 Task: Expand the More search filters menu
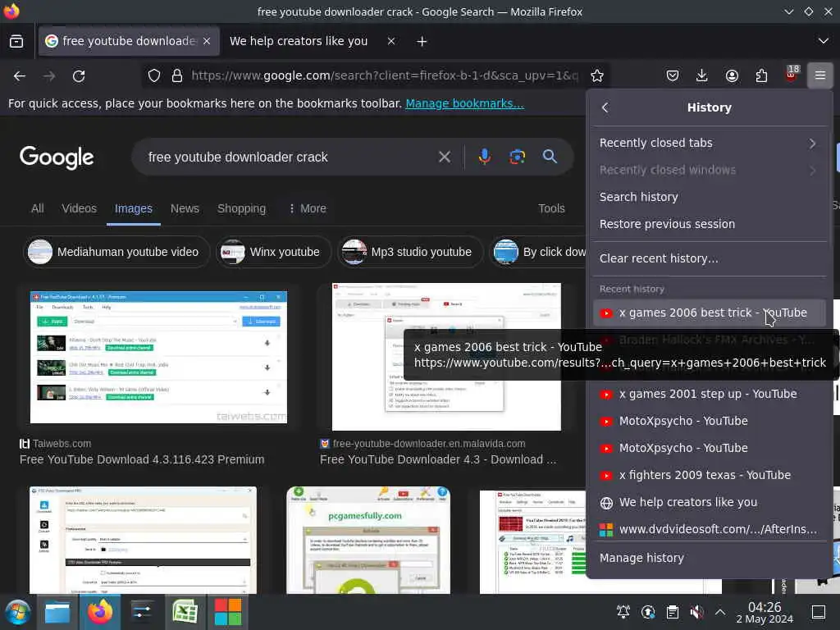coord(307,208)
